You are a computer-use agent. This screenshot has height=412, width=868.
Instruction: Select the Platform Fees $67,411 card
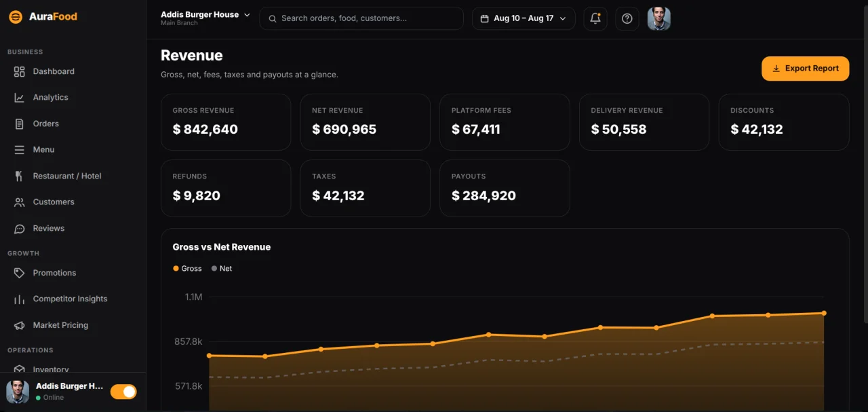505,122
